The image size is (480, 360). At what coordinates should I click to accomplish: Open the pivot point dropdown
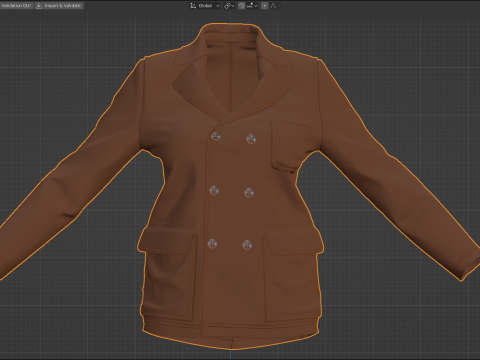click(x=229, y=6)
